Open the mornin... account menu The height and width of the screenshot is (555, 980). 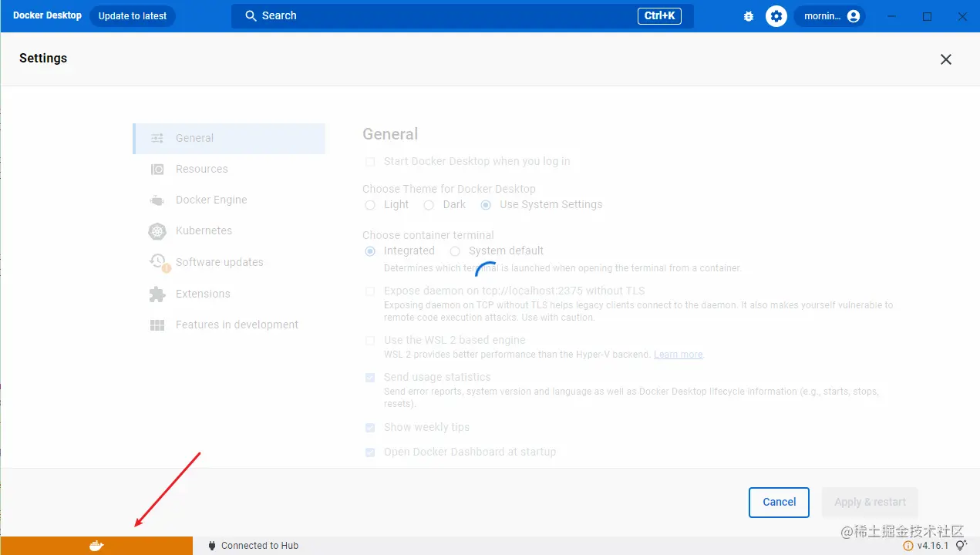(x=830, y=16)
